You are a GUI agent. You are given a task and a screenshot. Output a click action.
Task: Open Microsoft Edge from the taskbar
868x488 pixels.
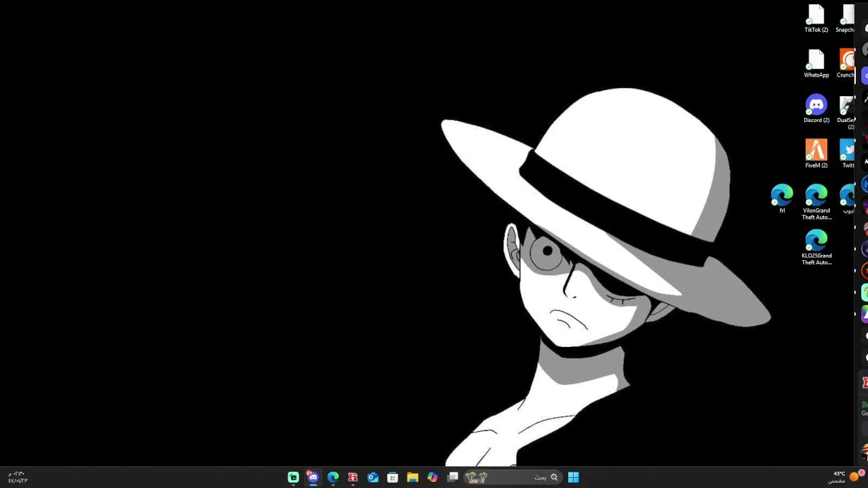333,477
